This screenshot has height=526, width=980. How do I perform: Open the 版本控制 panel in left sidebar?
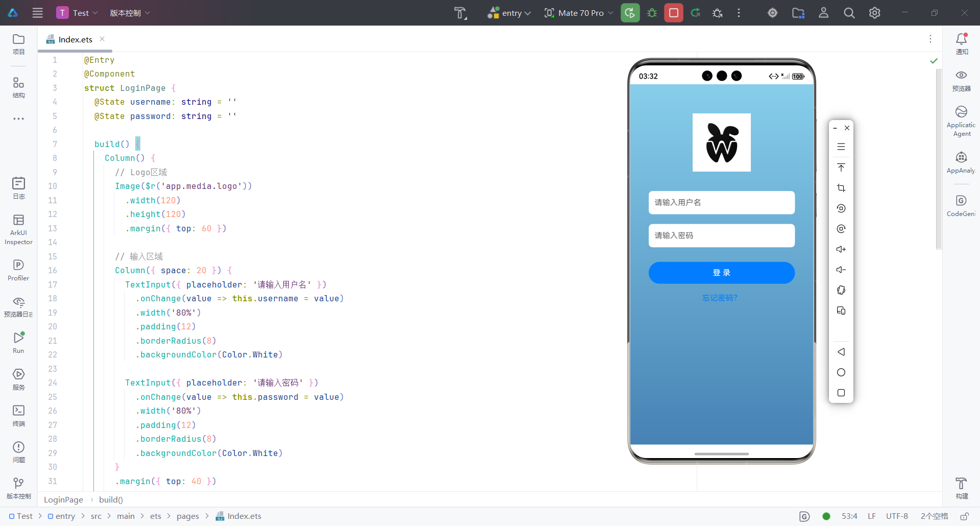tap(18, 489)
